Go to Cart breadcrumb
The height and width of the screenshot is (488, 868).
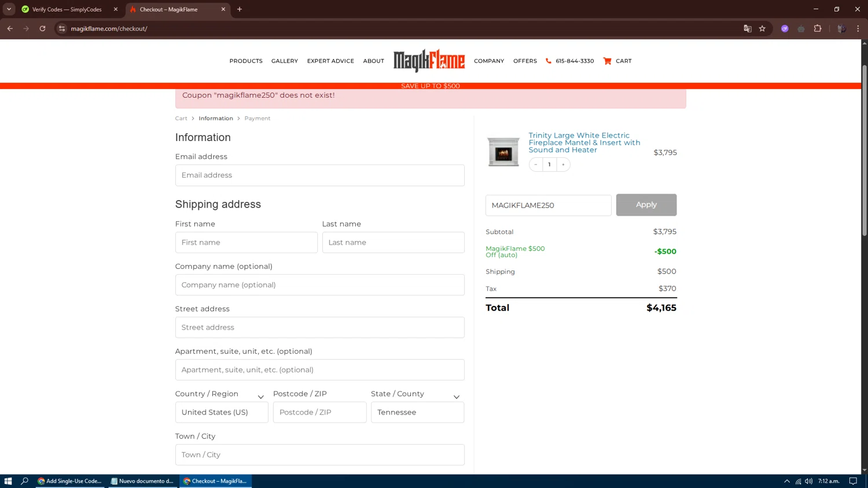181,118
